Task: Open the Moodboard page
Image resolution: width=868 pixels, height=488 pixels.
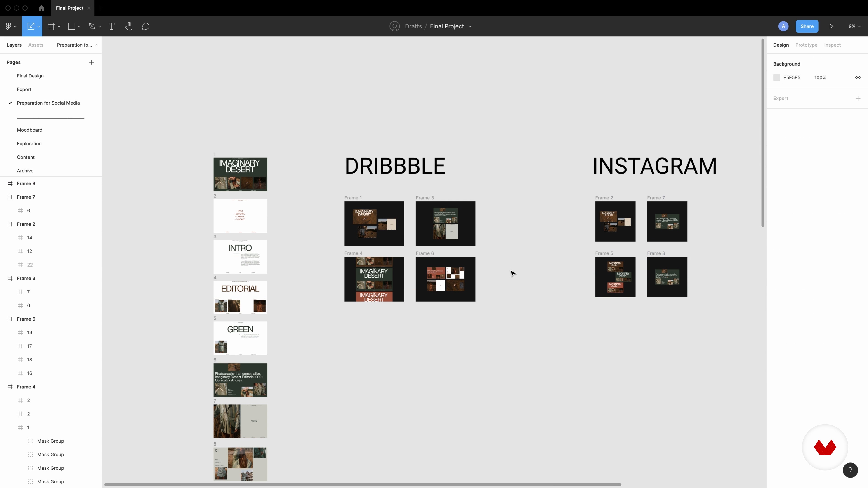Action: pos(30,130)
